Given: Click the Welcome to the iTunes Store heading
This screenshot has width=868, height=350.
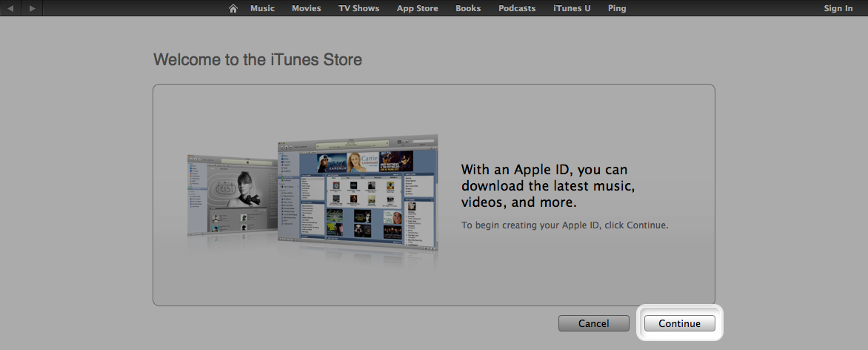Looking at the screenshot, I should [x=257, y=59].
